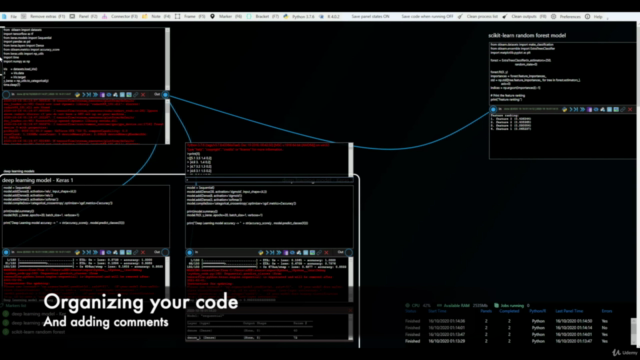Select 'scikit-learn random forest' in Markers list

coord(38,332)
